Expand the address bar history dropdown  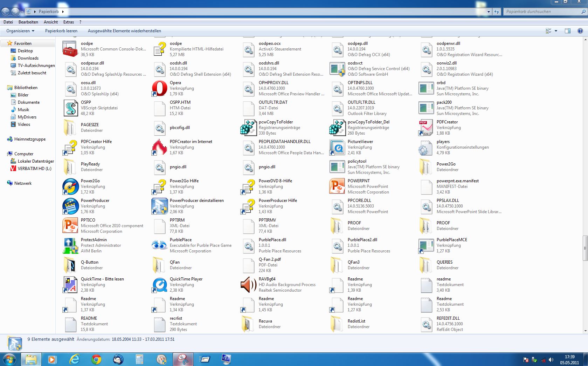pyautogui.click(x=489, y=12)
